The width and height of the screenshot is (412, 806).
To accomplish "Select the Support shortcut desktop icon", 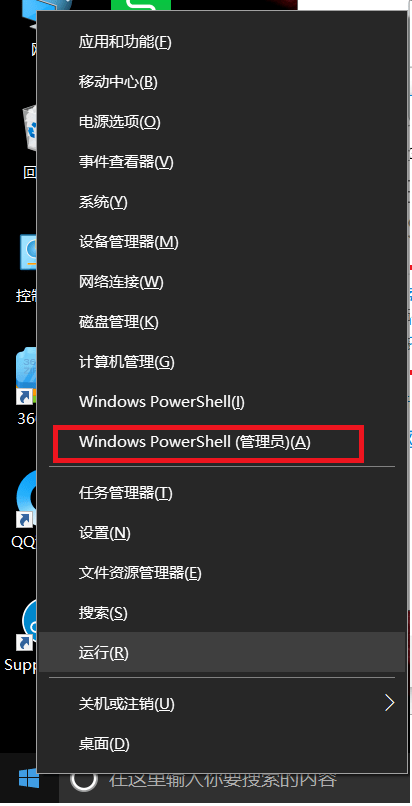I will (x=27, y=625).
